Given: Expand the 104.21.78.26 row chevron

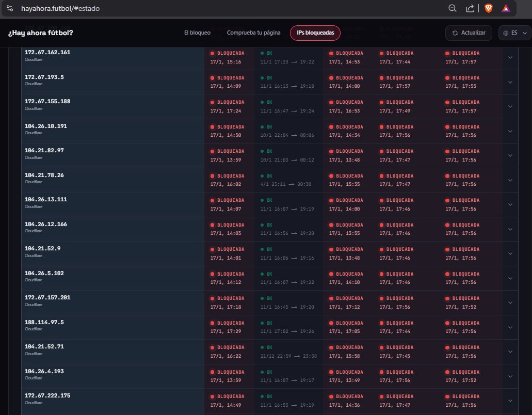Looking at the screenshot, I should click(510, 180).
